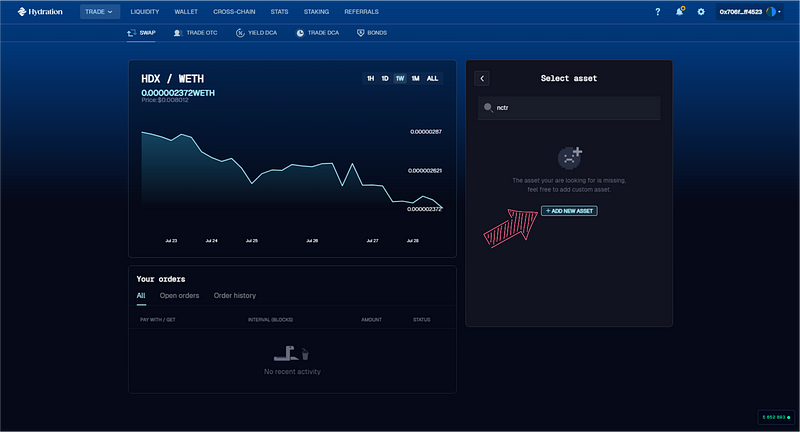Click the No recent activity message

(292, 372)
